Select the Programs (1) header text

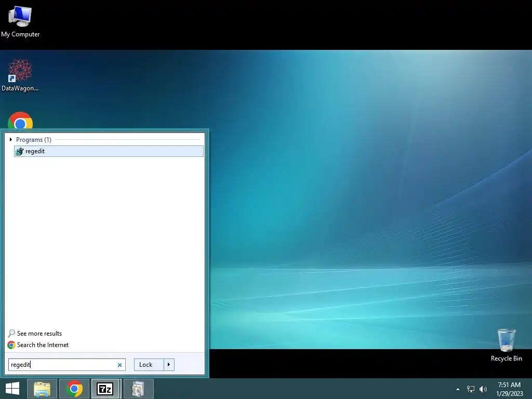[x=34, y=139]
